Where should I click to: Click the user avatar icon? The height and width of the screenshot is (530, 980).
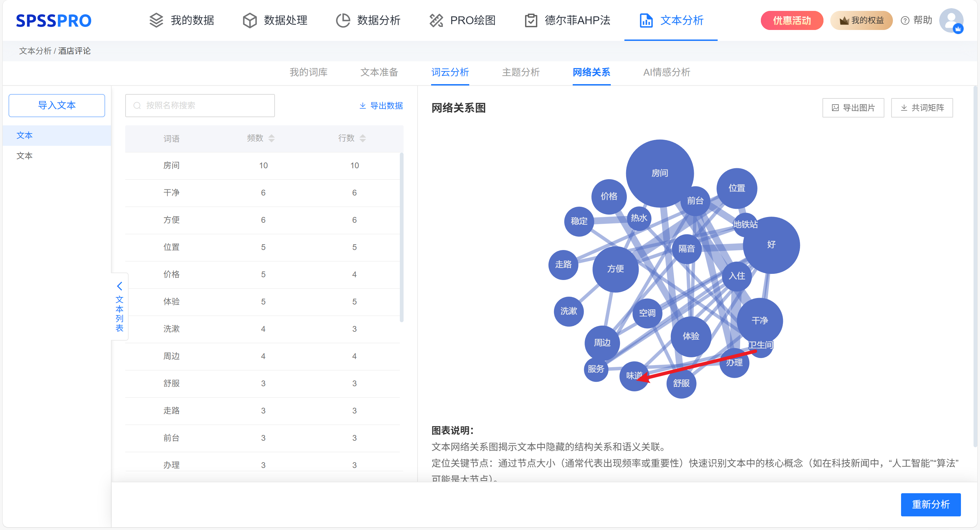pyautogui.click(x=951, y=20)
